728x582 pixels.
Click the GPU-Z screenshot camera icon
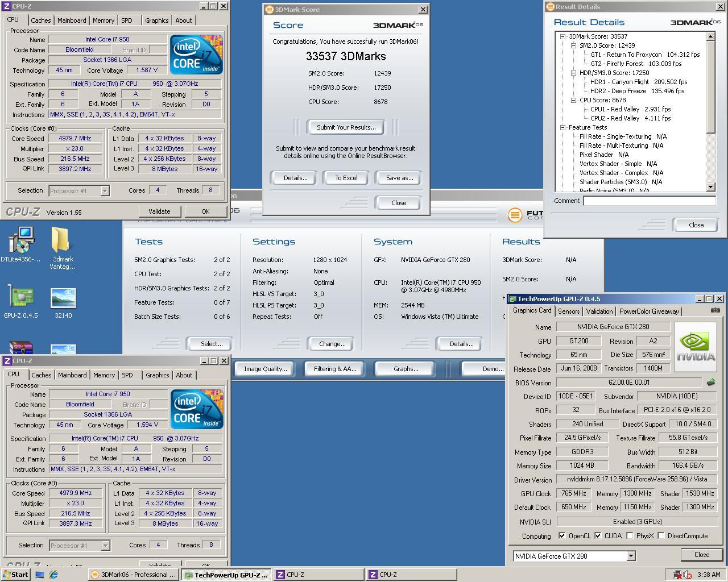[715, 310]
